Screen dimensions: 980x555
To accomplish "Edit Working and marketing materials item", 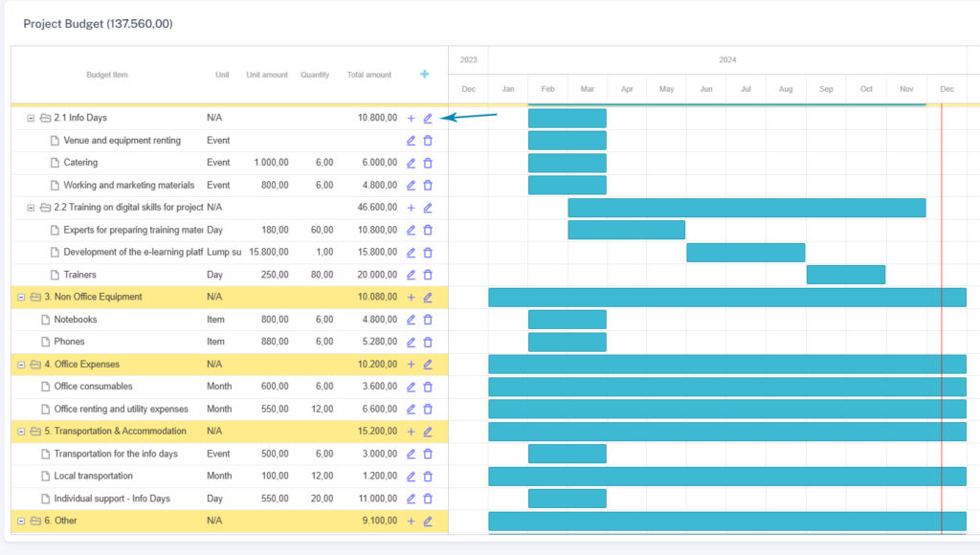I will click(x=411, y=185).
